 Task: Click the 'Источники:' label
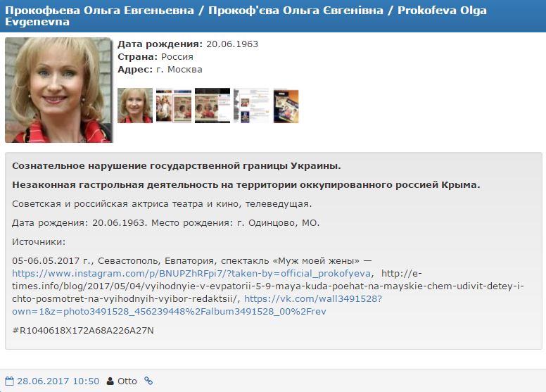(39, 242)
